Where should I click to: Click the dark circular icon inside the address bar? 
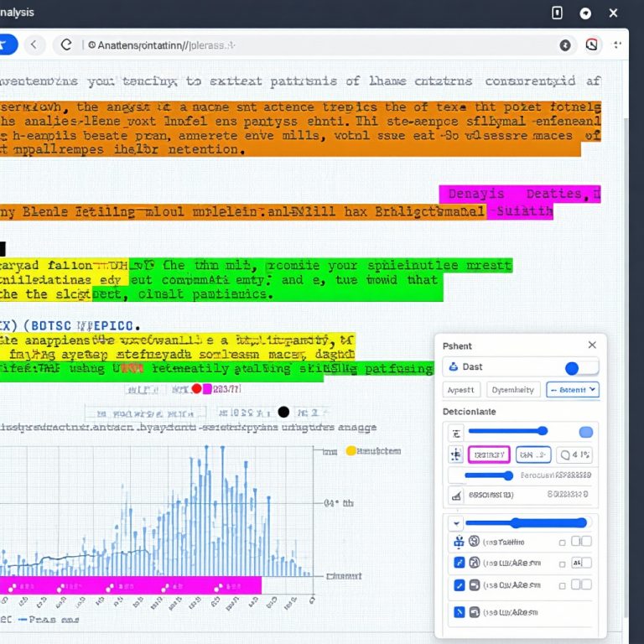click(565, 45)
